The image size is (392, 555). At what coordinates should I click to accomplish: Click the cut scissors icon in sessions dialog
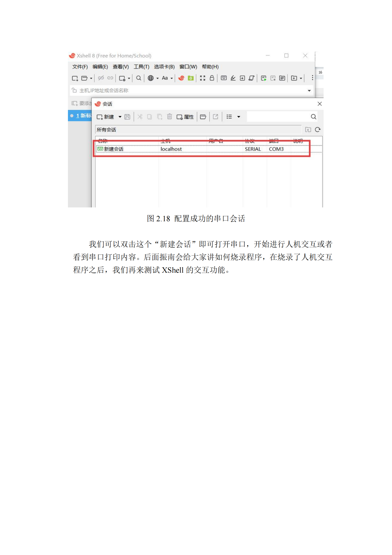point(140,117)
